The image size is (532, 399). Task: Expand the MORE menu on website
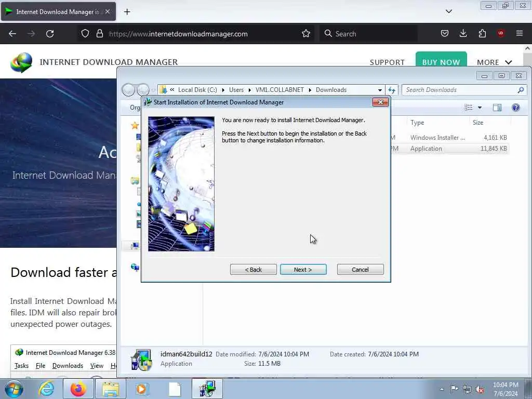click(x=495, y=62)
